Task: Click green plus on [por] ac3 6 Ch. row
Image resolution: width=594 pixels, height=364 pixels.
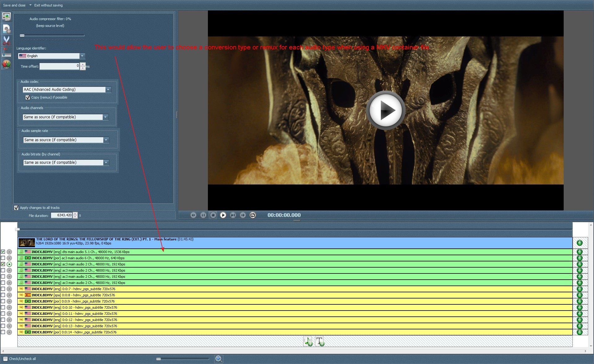Action: pyautogui.click(x=580, y=258)
